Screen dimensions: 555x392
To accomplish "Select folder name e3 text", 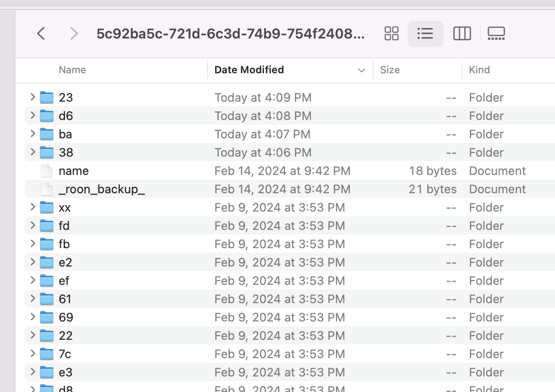I will [65, 372].
